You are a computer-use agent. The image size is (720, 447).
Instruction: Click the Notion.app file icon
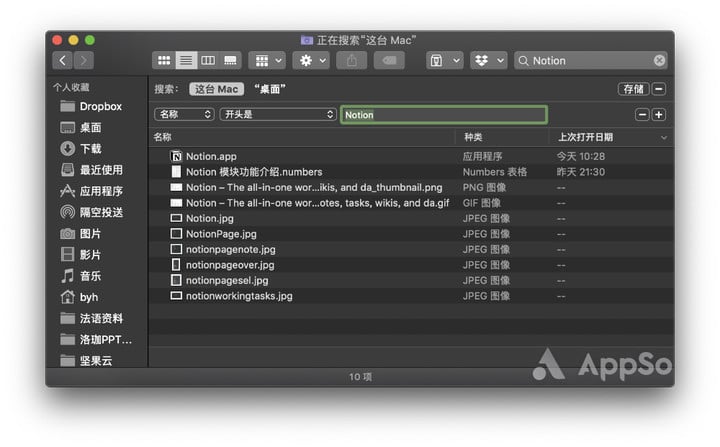pos(176,157)
